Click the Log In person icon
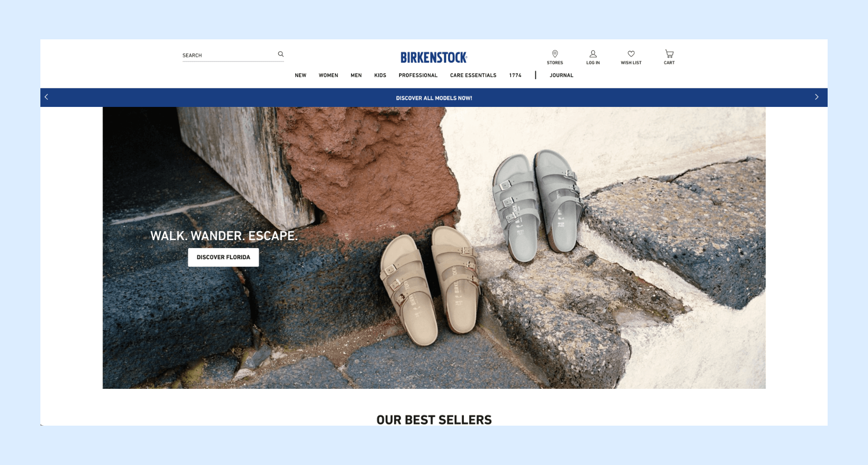 (593, 54)
